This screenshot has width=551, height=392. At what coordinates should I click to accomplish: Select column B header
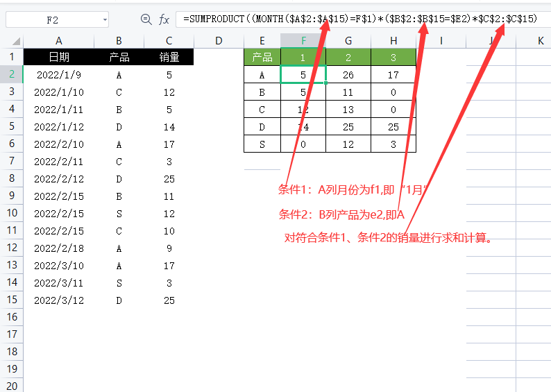119,41
